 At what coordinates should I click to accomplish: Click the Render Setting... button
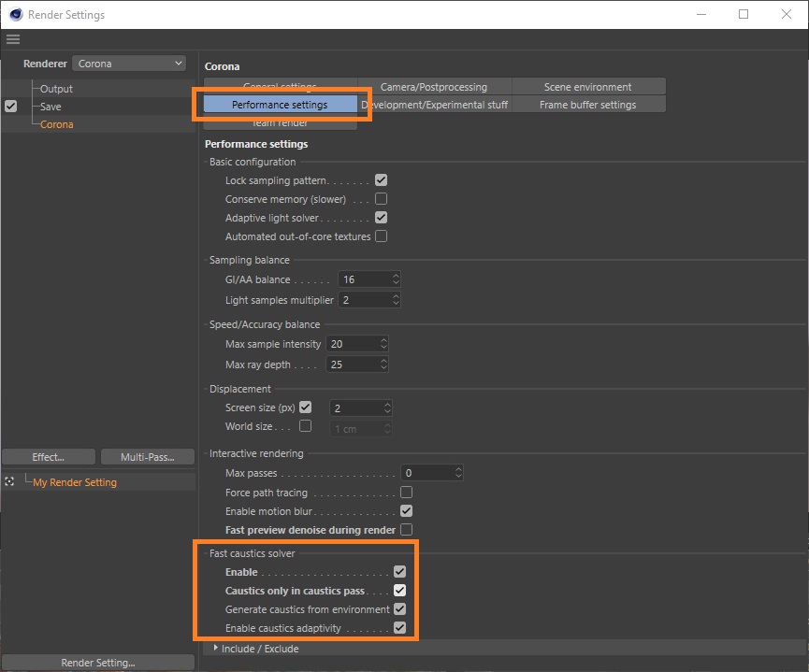(x=98, y=663)
